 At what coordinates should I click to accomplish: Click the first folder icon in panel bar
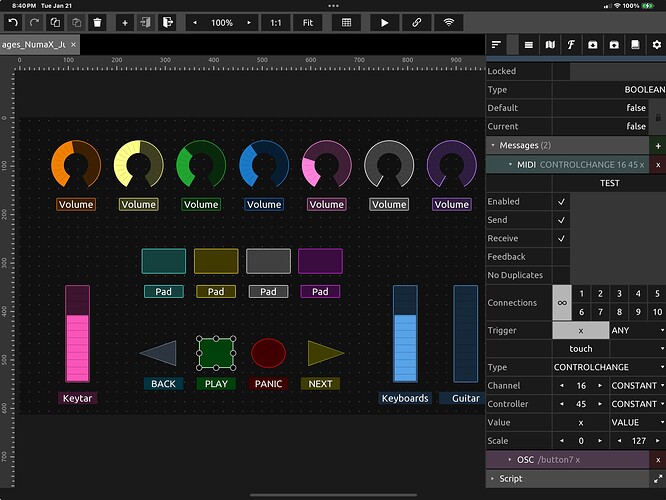[x=593, y=45]
